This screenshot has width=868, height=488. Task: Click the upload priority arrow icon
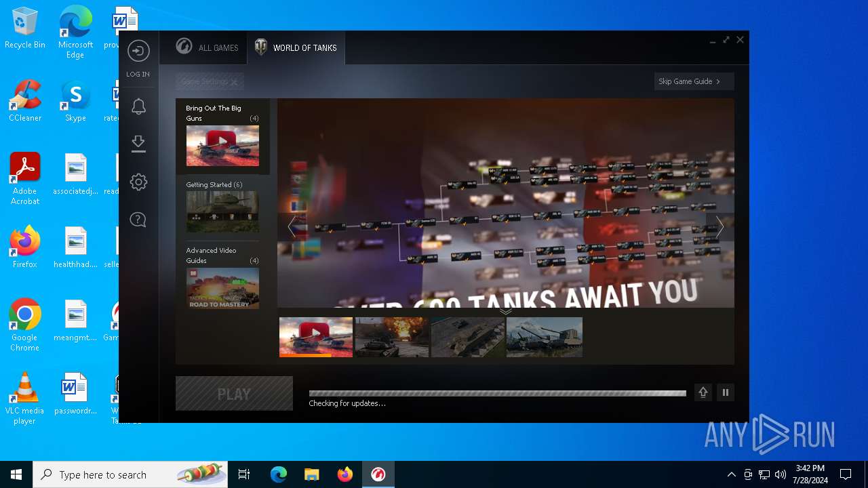pyautogui.click(x=703, y=392)
